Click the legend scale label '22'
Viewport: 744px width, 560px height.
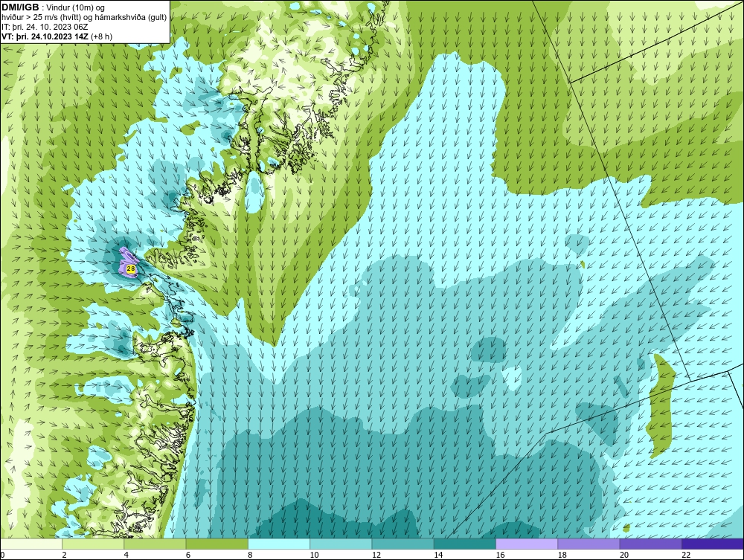click(x=686, y=555)
